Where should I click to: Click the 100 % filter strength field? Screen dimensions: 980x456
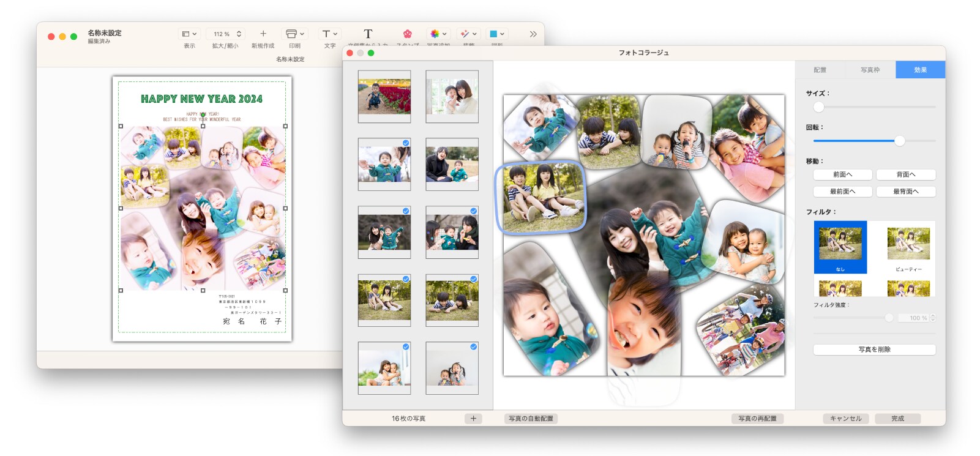[915, 318]
